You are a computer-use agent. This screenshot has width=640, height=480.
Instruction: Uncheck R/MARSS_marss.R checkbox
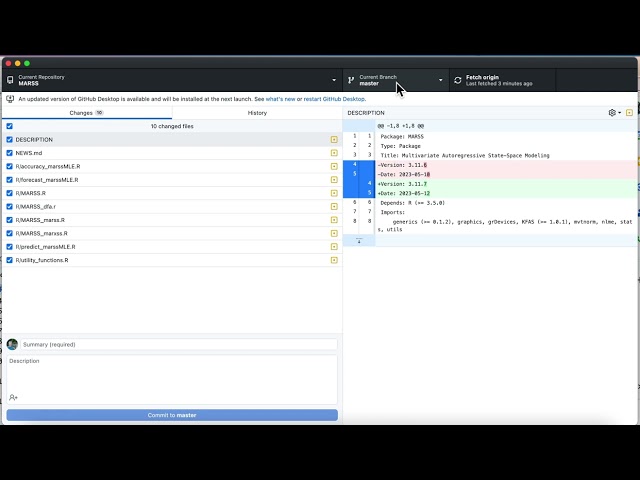(x=9, y=220)
